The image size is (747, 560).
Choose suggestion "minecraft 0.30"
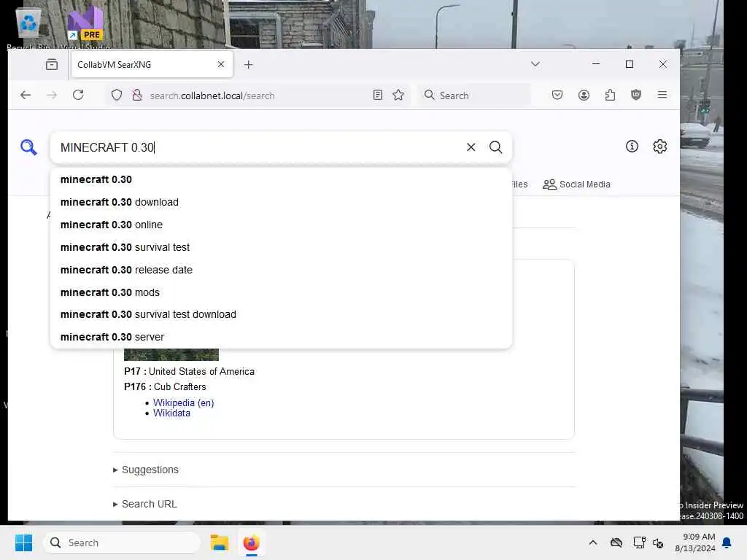click(281, 179)
